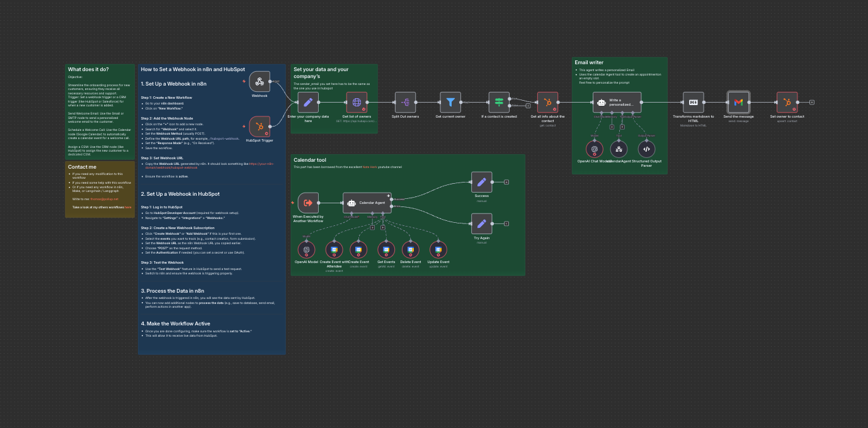Click the Structured Output Parser node

(646, 149)
